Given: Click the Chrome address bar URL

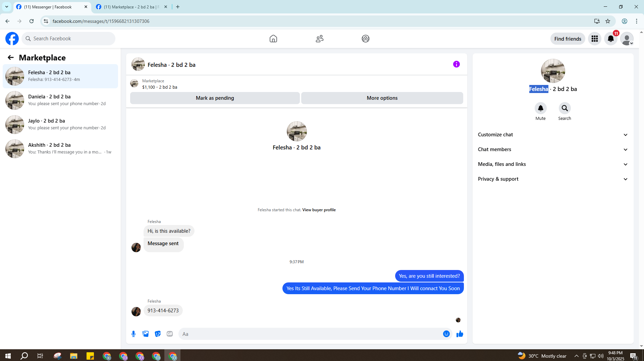Looking at the screenshot, I should click(101, 21).
